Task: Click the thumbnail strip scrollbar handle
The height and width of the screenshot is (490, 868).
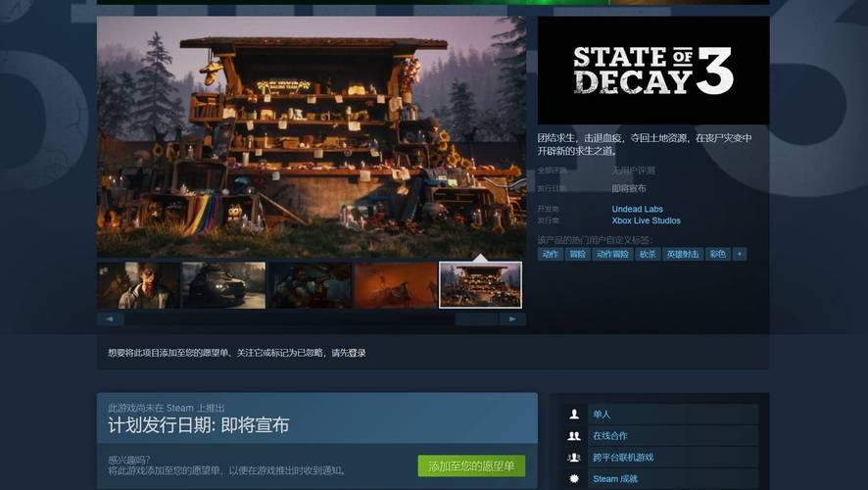Action: (476, 319)
